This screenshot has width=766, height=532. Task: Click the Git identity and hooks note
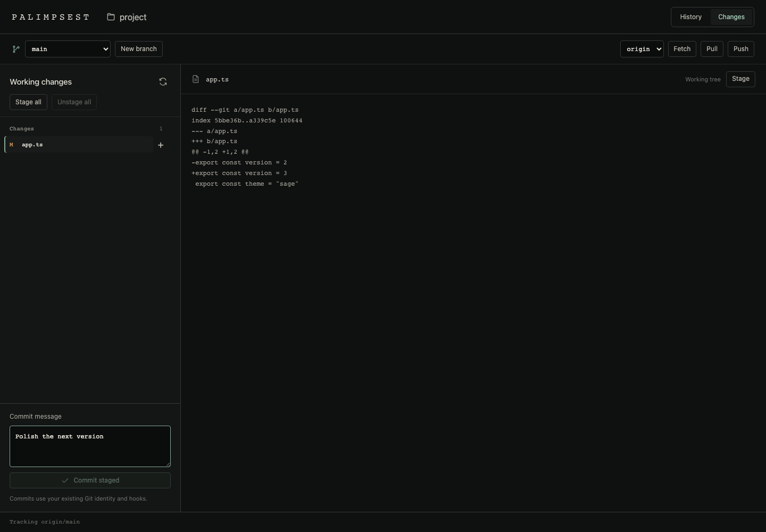click(x=78, y=499)
